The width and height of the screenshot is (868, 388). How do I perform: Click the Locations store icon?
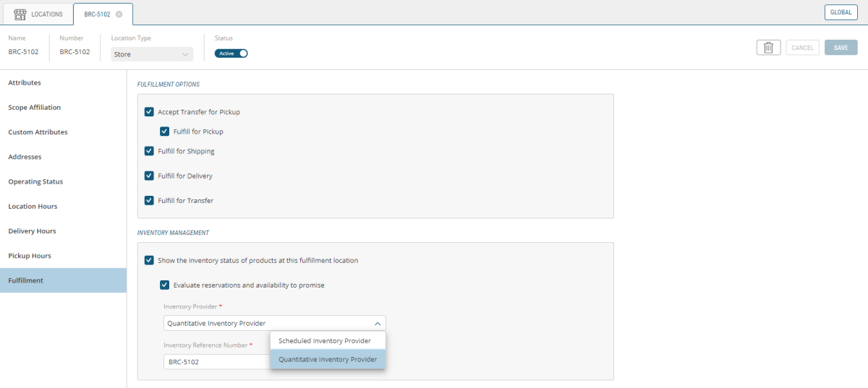click(20, 14)
